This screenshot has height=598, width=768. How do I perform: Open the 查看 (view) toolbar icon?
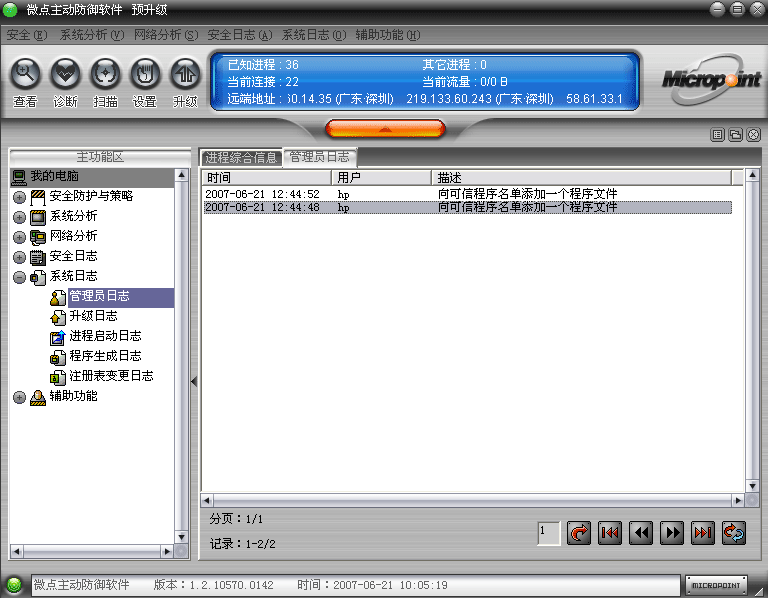(25, 74)
